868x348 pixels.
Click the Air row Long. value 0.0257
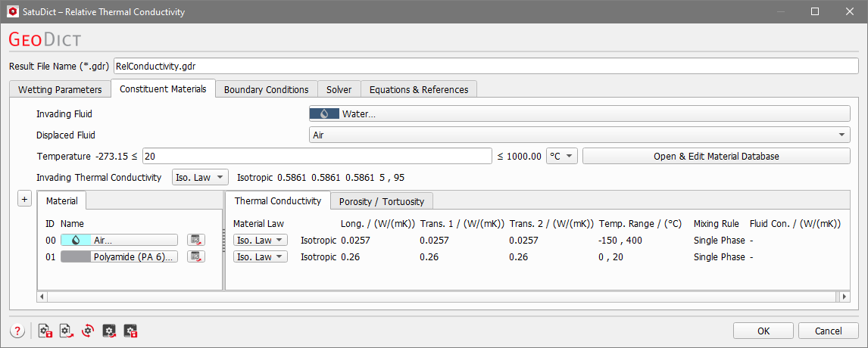(355, 240)
